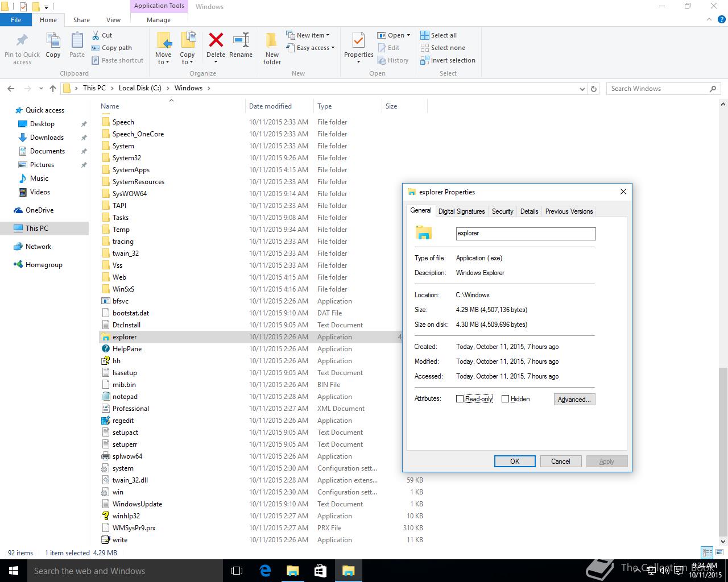Open Task View on taskbar
The height and width of the screenshot is (582, 728).
click(x=237, y=571)
